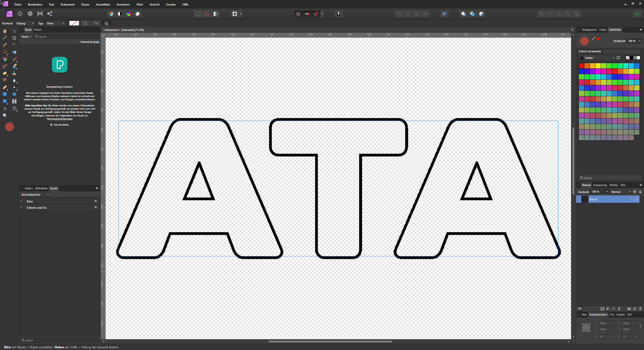This screenshot has width=644, height=350.
Task: Expand the Käse asset category
Action: tap(21, 201)
